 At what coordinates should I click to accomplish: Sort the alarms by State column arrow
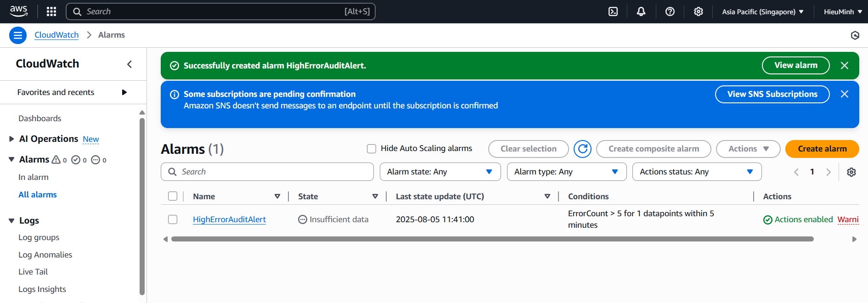tap(375, 196)
